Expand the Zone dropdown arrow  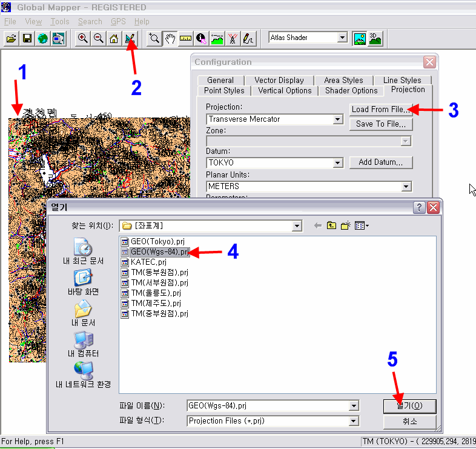coord(406,141)
